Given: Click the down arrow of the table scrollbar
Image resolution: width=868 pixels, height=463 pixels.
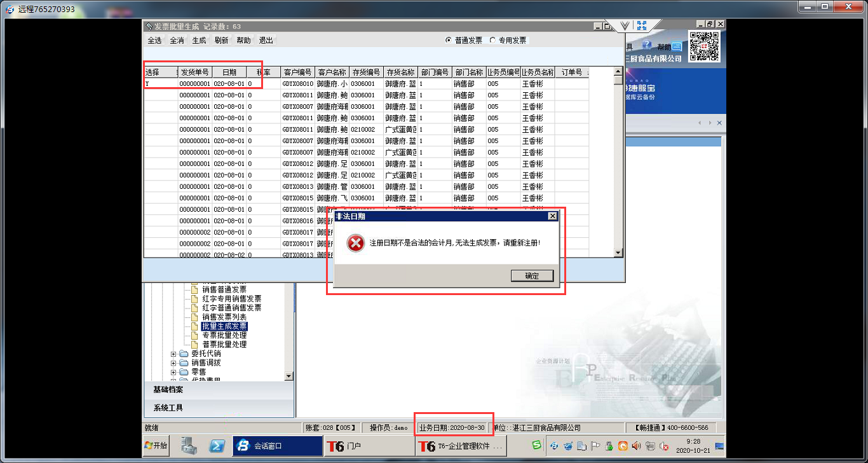Looking at the screenshot, I should (x=618, y=252).
